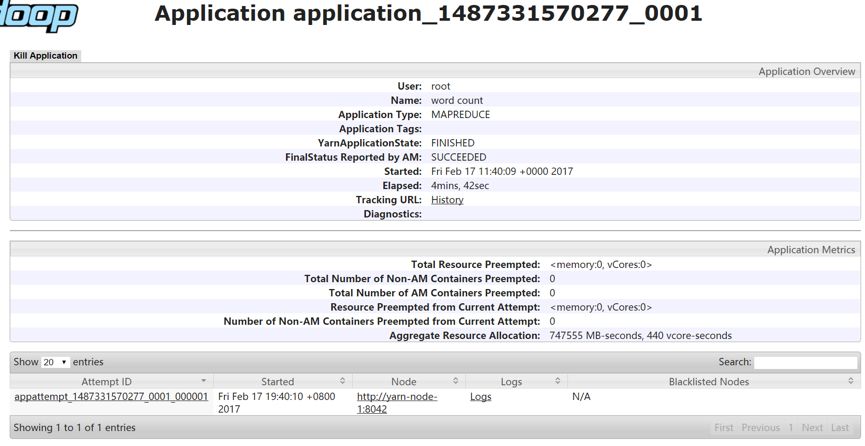Select the 'FINISHED' state value
Viewport: 865px width, 446px height.
click(452, 143)
